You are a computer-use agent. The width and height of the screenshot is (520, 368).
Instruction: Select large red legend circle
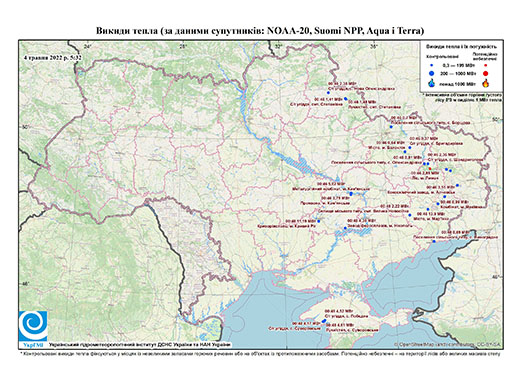point(486,73)
